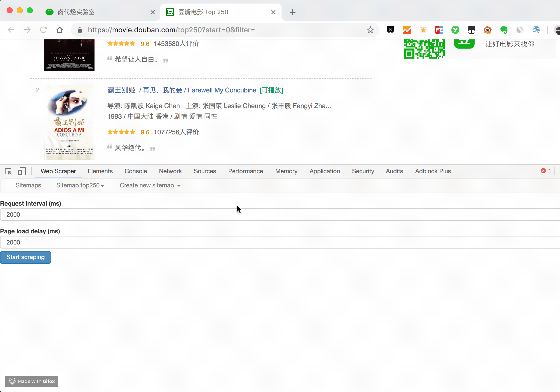Open the Sources panel

click(205, 171)
